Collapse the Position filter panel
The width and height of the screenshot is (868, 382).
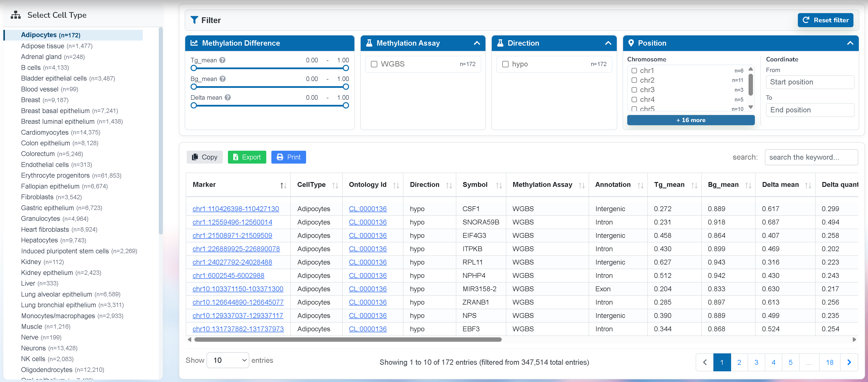[850, 43]
